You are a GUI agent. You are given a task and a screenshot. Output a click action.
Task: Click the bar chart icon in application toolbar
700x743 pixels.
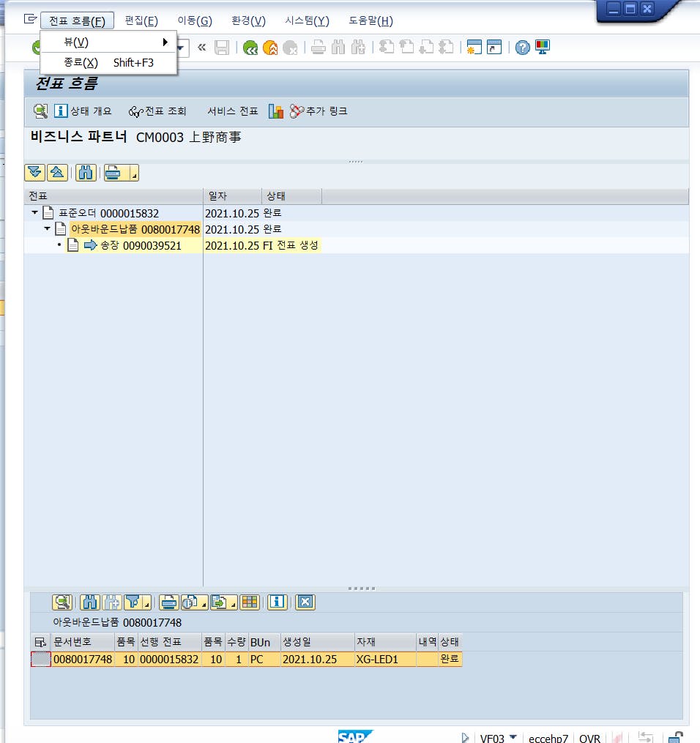pyautogui.click(x=276, y=111)
